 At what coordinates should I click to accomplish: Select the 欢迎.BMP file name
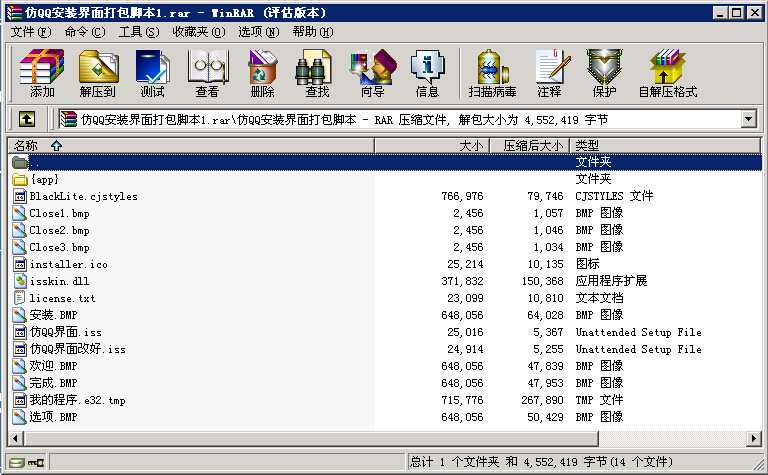coord(53,366)
